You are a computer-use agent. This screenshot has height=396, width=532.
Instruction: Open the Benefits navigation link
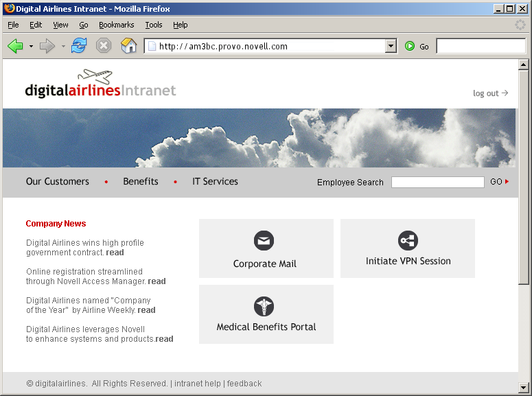coord(141,182)
